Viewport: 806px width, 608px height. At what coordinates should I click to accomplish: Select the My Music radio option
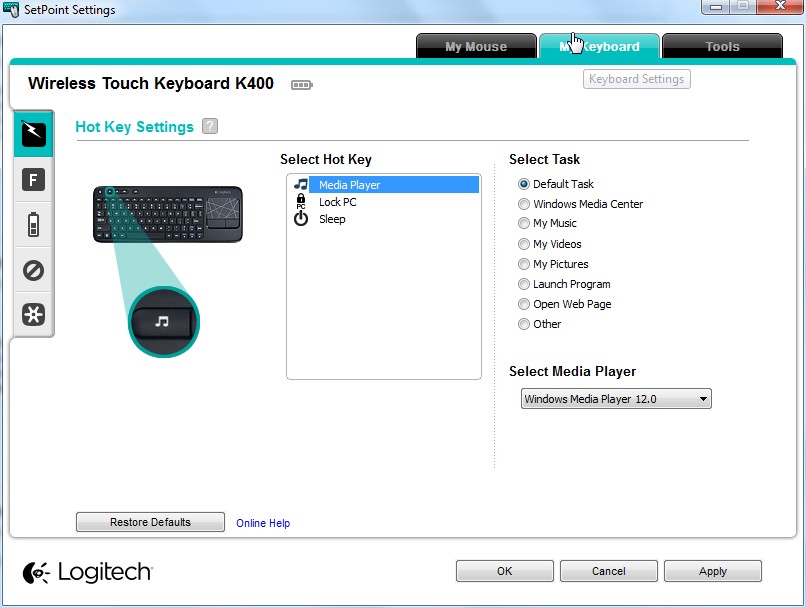(x=547, y=223)
